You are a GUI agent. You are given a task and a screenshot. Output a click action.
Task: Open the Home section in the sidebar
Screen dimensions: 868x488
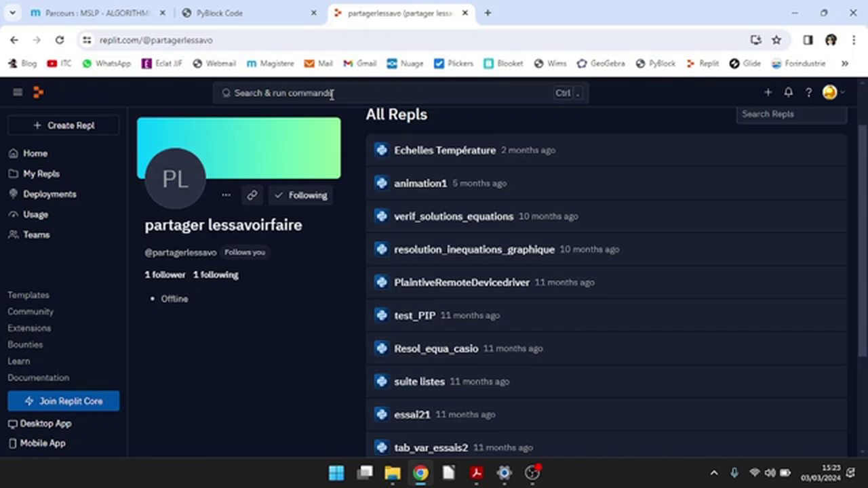tap(35, 153)
